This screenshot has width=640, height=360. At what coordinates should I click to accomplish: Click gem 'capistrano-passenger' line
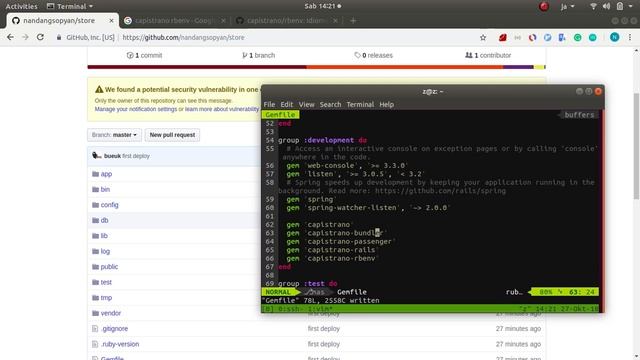click(340, 242)
